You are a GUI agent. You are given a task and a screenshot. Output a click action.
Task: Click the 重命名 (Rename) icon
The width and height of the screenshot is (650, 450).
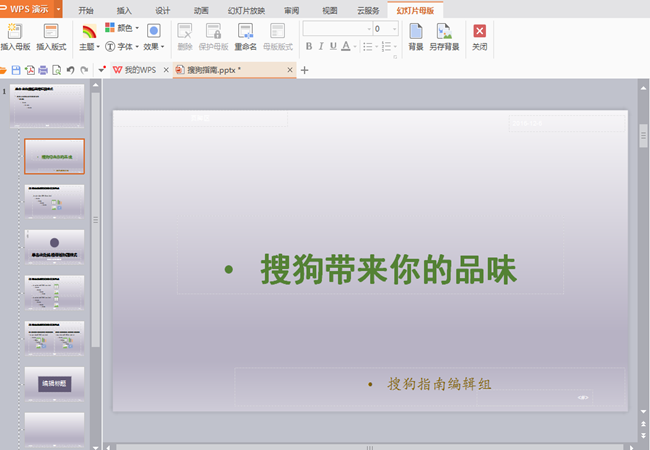click(x=245, y=31)
